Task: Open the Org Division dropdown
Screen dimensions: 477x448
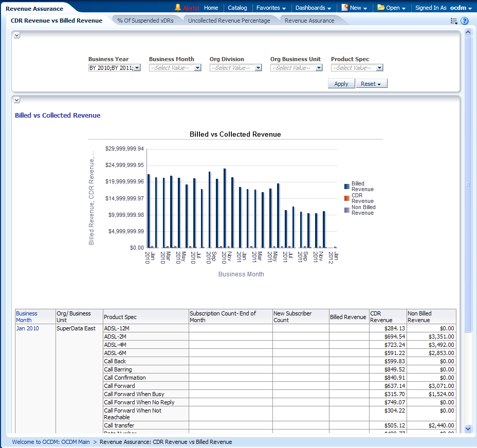Action: pos(258,68)
